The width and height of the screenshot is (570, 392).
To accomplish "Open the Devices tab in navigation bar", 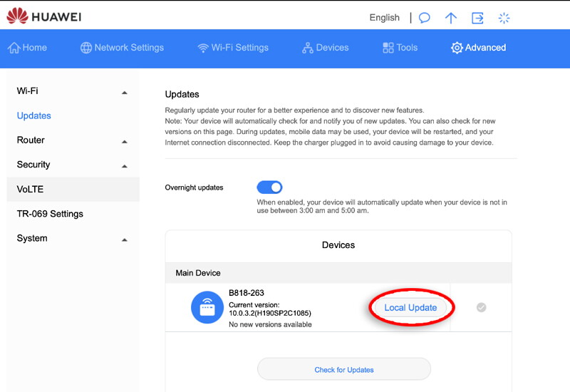I will coord(326,48).
